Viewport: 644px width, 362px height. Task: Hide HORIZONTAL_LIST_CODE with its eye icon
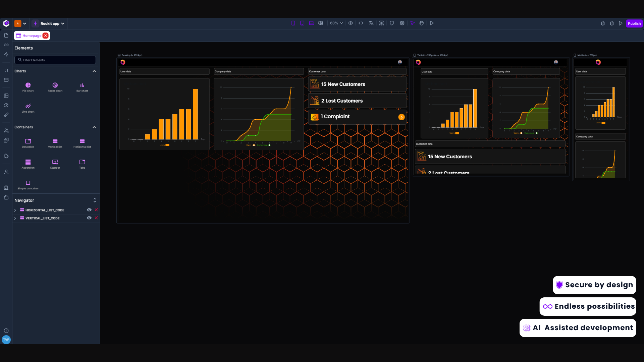[x=89, y=210]
